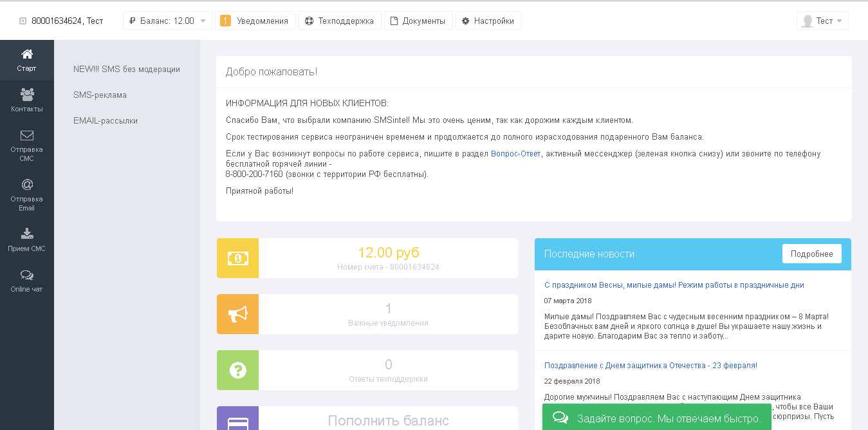Click the Подробнее news button
The height and width of the screenshot is (430, 868).
[x=811, y=254]
